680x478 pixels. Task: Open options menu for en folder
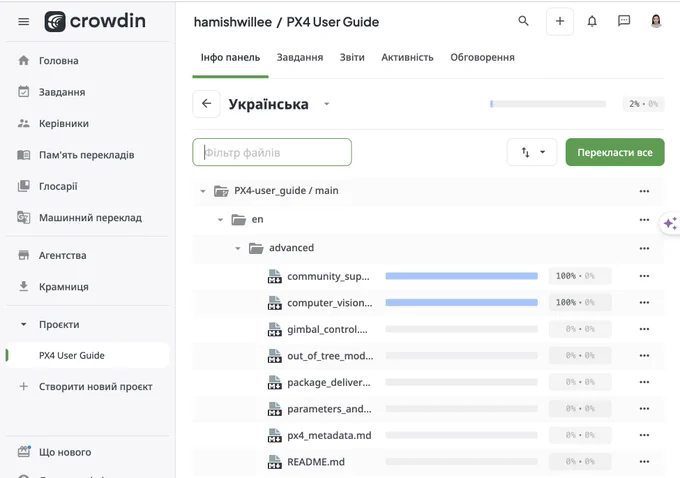(644, 219)
